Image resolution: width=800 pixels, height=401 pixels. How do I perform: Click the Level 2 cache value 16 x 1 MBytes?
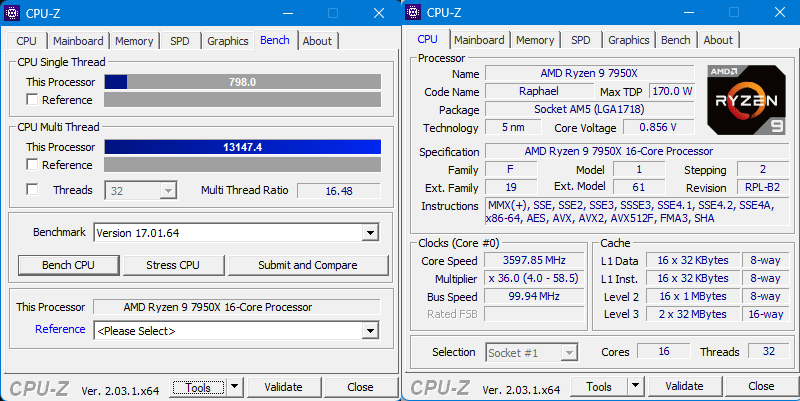click(x=692, y=296)
